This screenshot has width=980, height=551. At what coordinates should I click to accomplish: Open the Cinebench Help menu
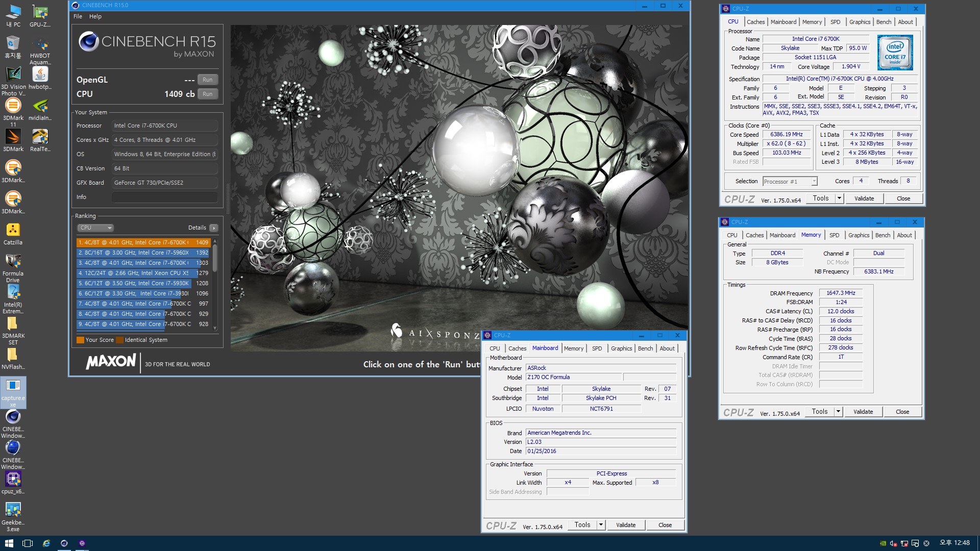point(95,16)
